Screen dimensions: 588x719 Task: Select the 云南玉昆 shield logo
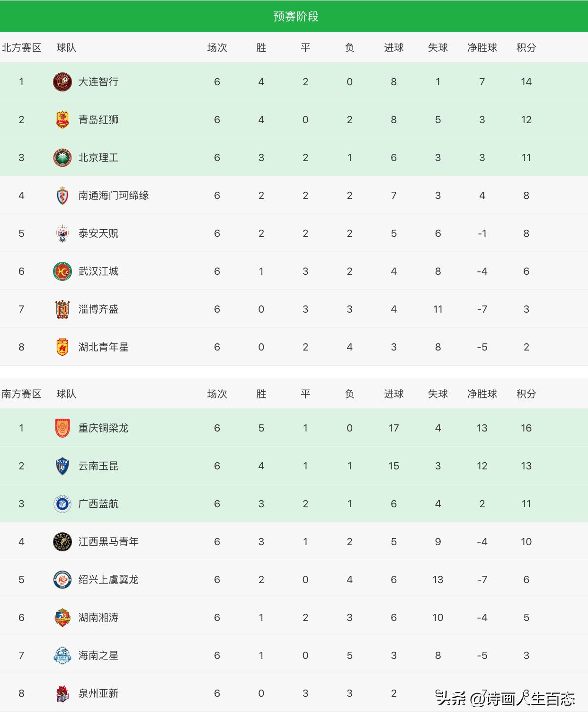62,466
